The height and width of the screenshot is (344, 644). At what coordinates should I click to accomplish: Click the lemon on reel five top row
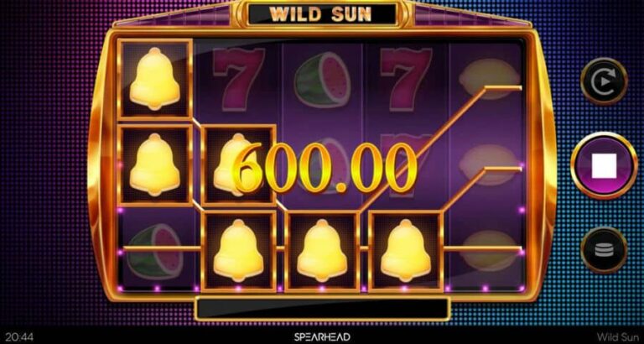point(488,79)
